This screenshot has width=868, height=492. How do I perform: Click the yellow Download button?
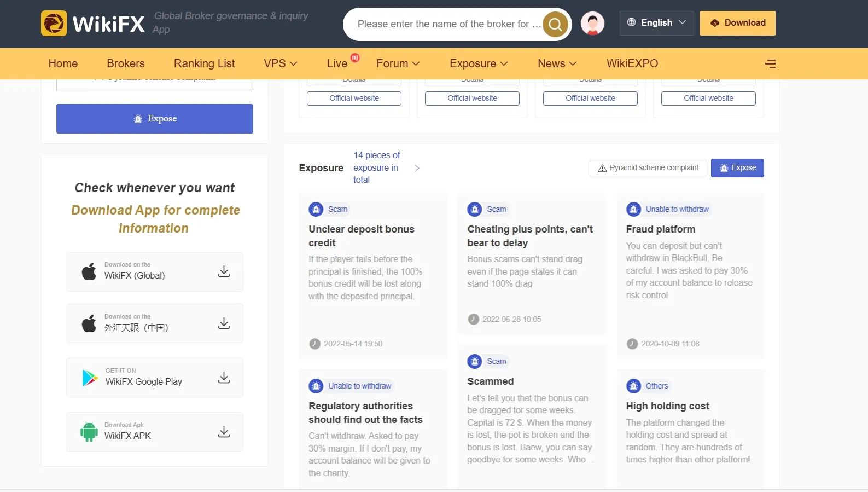click(x=738, y=23)
